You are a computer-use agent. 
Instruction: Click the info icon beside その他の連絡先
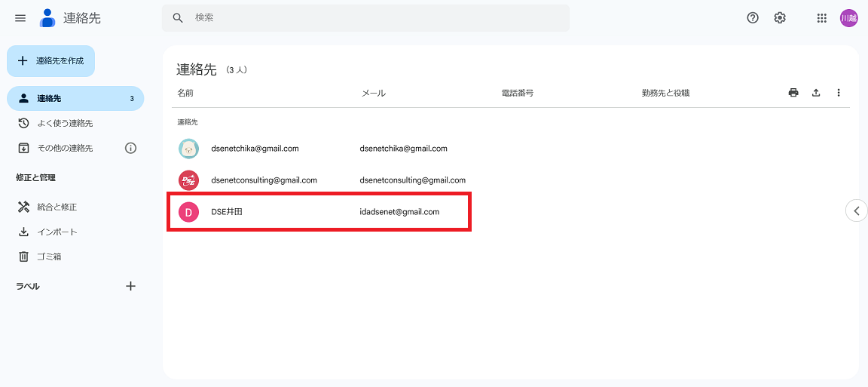pyautogui.click(x=130, y=148)
